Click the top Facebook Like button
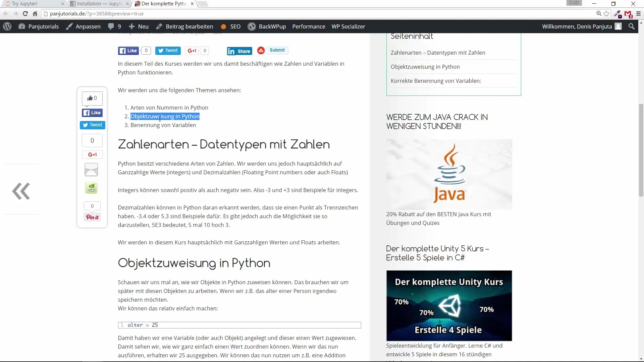 128,51
